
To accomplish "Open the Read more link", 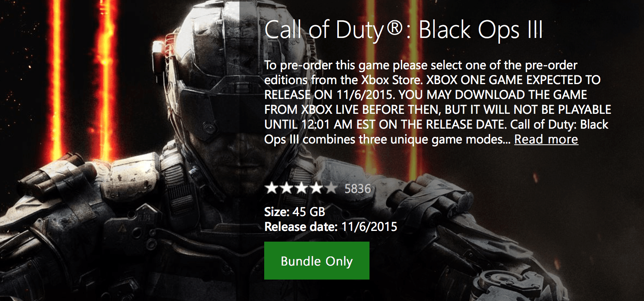I will click(x=546, y=139).
